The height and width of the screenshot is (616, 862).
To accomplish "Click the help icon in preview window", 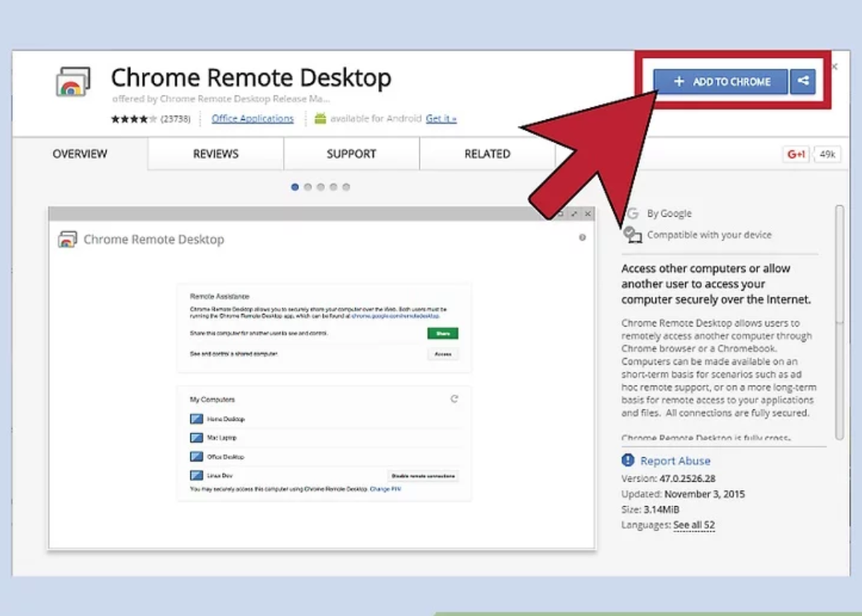I will [582, 238].
